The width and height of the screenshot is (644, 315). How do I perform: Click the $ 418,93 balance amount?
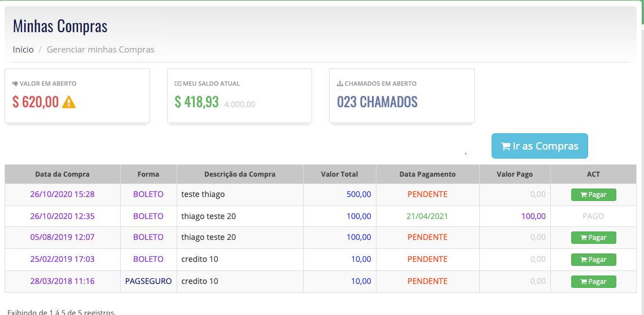click(x=196, y=102)
